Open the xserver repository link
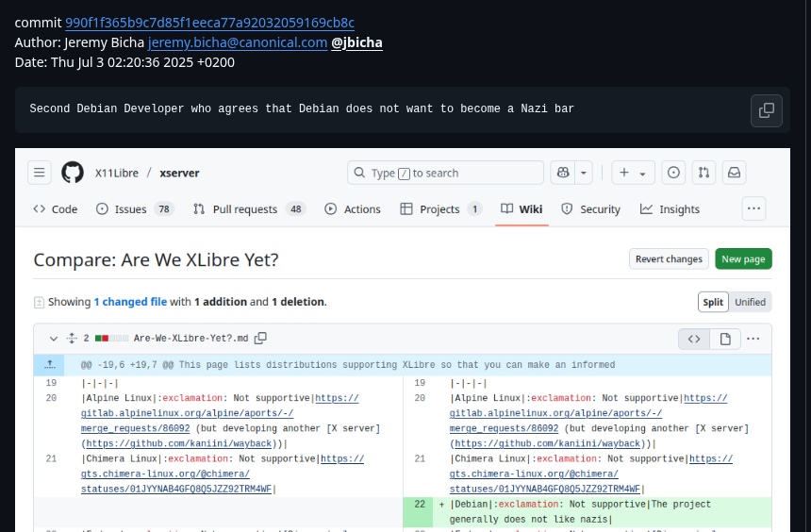This screenshot has height=532, width=811. 179,173
